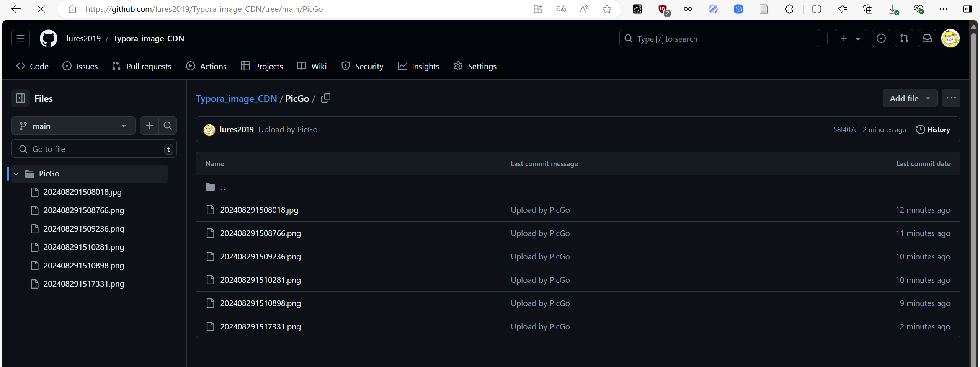Switch to the Pull requests tab
980x367 pixels.
coord(142,66)
